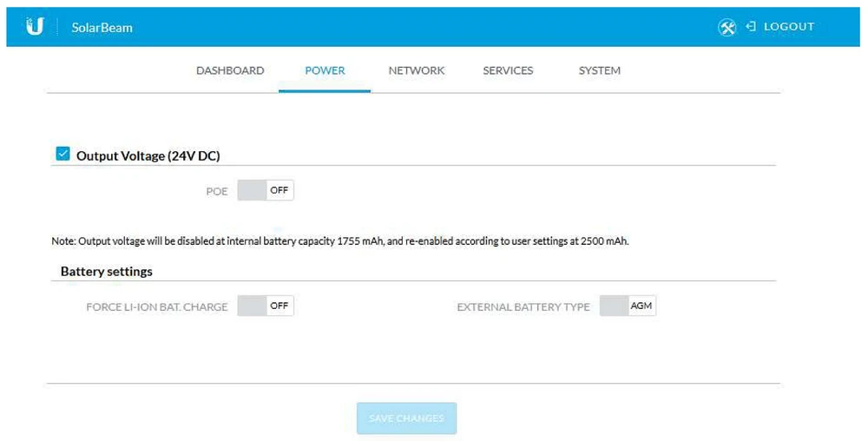Toggle the POE switch on
868x441 pixels.
[266, 190]
